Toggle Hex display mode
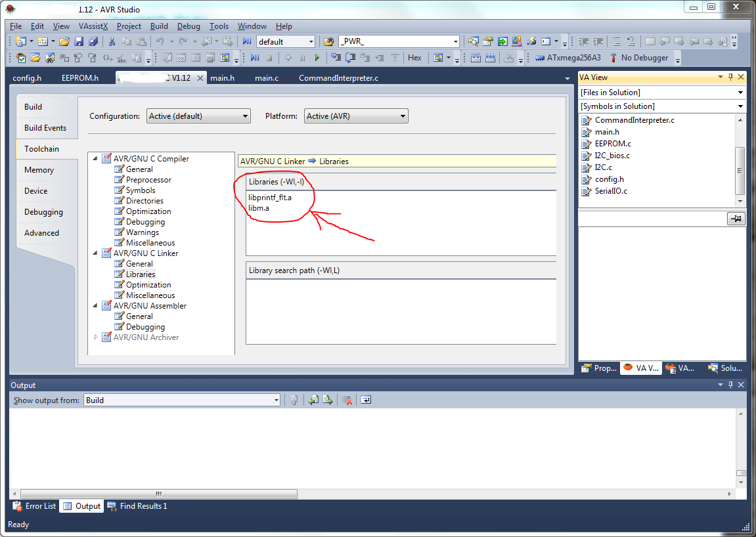Image resolution: width=756 pixels, height=537 pixels. (x=414, y=58)
